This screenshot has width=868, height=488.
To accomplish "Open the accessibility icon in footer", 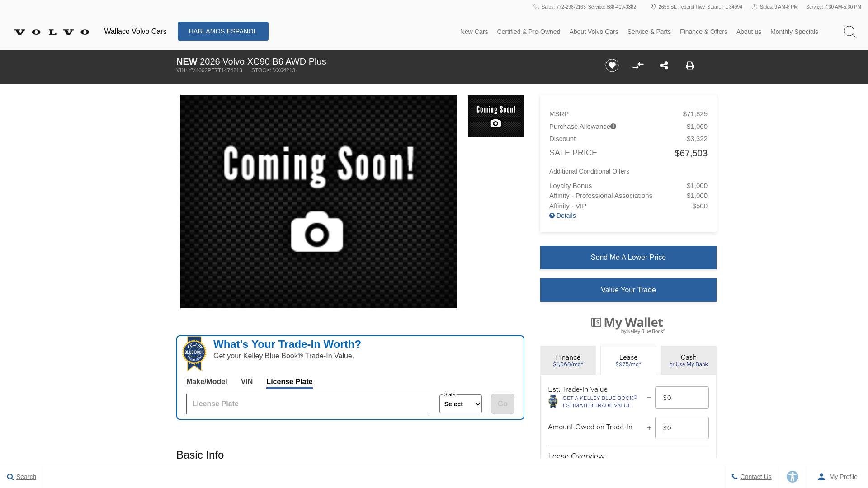I will pos(793,477).
